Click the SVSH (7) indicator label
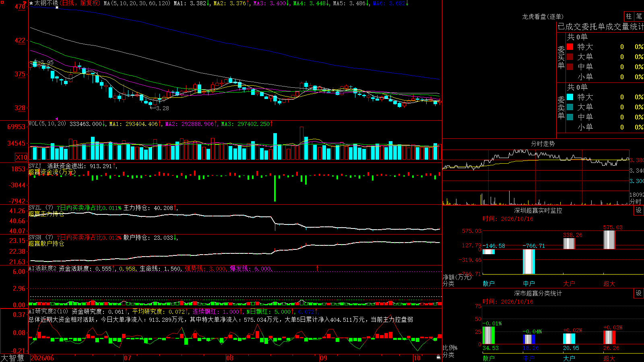The image size is (644, 362). point(41,238)
